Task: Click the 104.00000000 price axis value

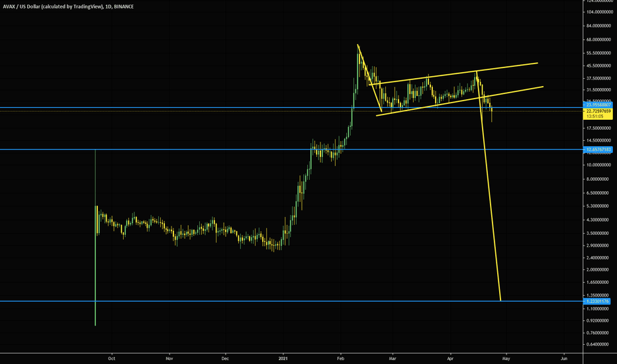Action: pyautogui.click(x=598, y=12)
